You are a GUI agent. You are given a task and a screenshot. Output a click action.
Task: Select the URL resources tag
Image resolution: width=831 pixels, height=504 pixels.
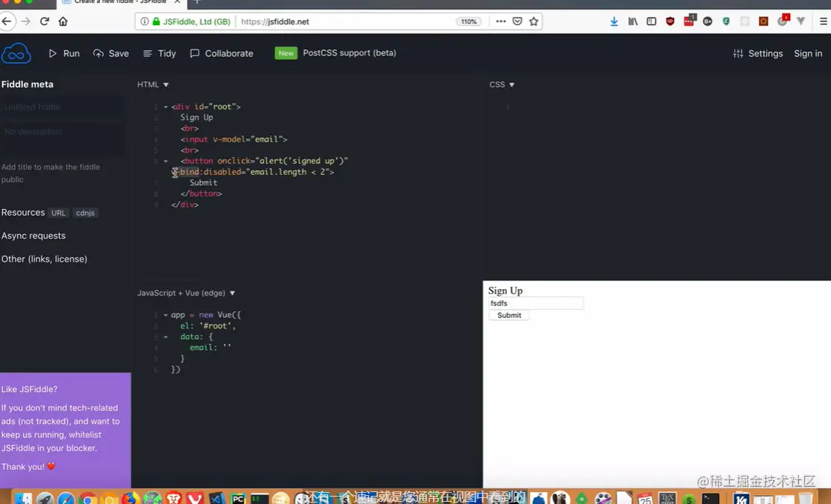59,213
